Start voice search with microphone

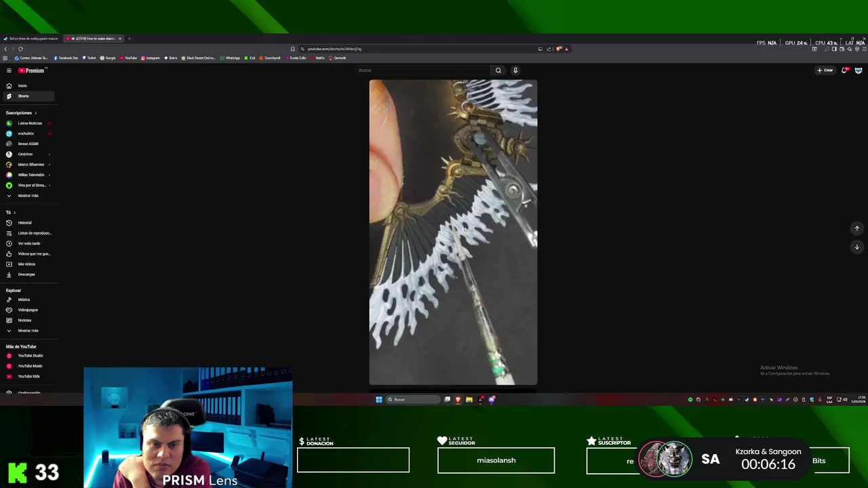point(515,70)
